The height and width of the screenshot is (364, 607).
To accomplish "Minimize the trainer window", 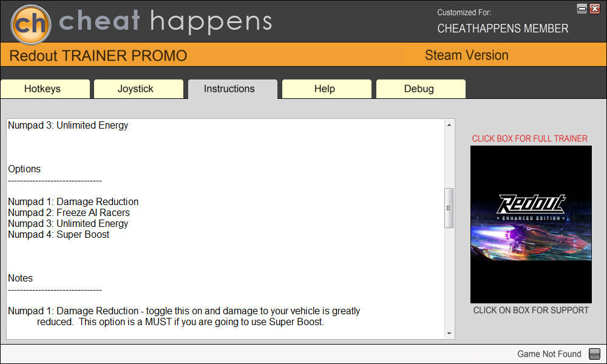I will pyautogui.click(x=582, y=8).
